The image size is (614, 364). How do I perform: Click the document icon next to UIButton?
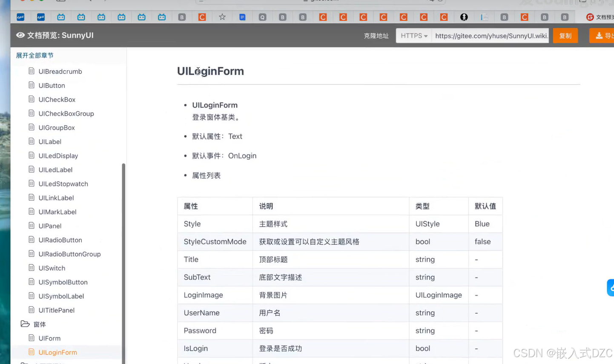[x=32, y=85]
